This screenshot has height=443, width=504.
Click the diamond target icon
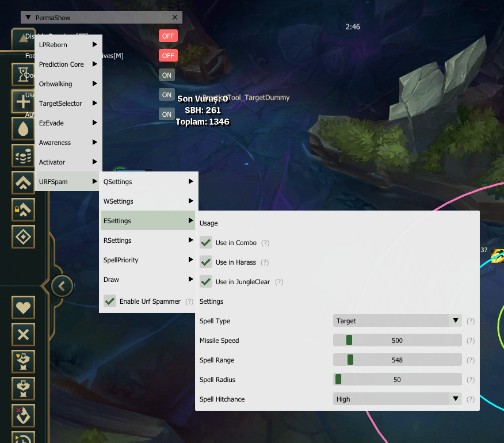coord(23,237)
